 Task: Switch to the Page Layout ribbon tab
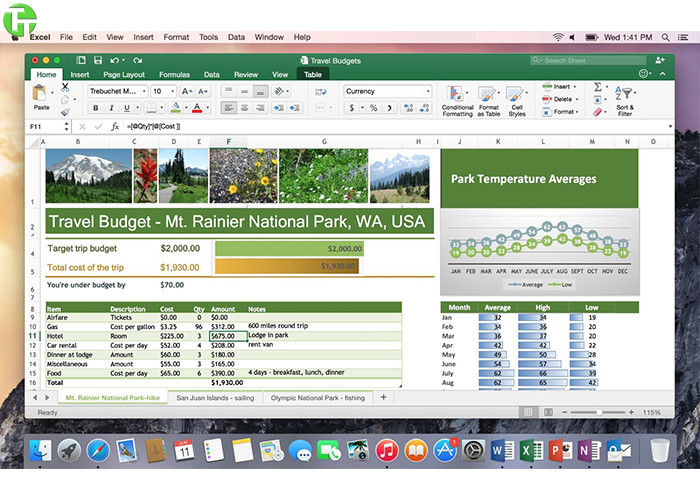[x=123, y=74]
